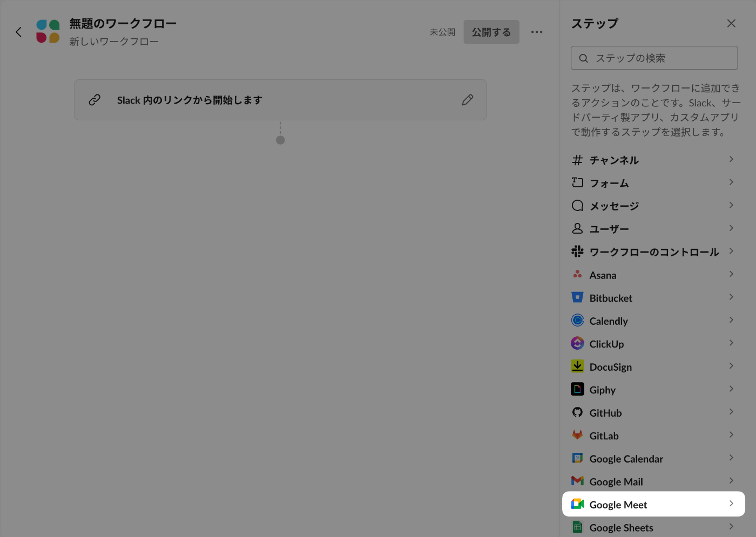This screenshot has height=537, width=756.
Task: Click the GitLab logo icon
Action: (x=577, y=435)
